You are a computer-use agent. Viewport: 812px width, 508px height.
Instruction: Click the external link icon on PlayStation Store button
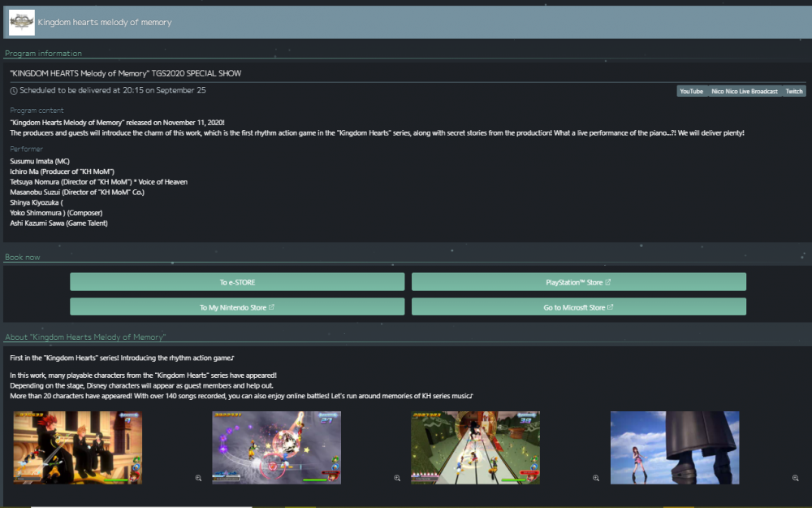point(608,283)
